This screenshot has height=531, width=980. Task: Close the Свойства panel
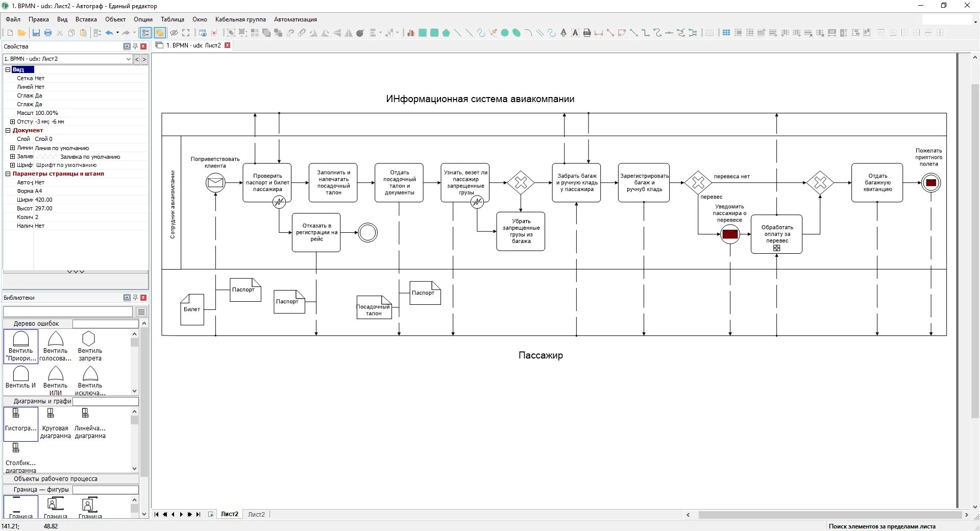click(x=143, y=46)
